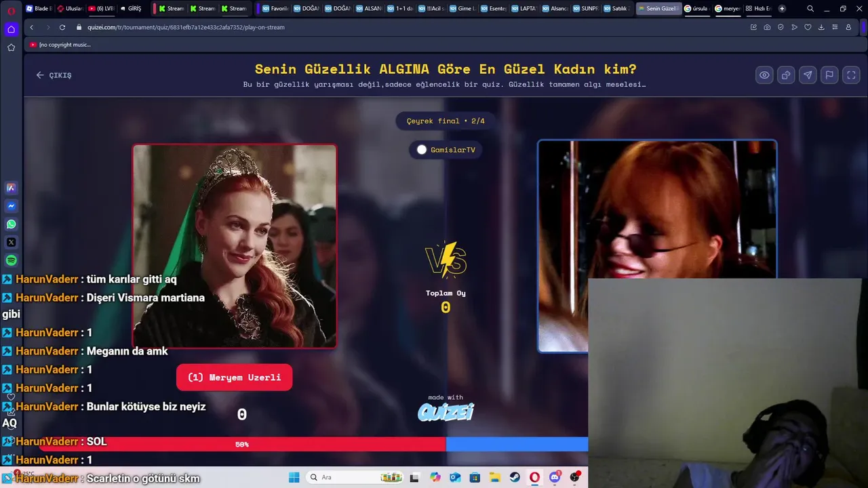Switch to the Blade browser tab
The height and width of the screenshot is (488, 868).
click(39, 9)
